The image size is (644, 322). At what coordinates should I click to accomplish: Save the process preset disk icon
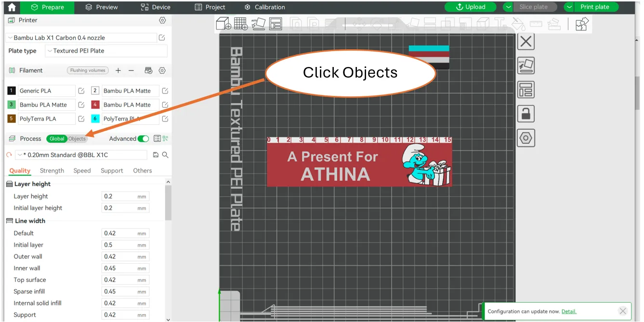point(156,155)
